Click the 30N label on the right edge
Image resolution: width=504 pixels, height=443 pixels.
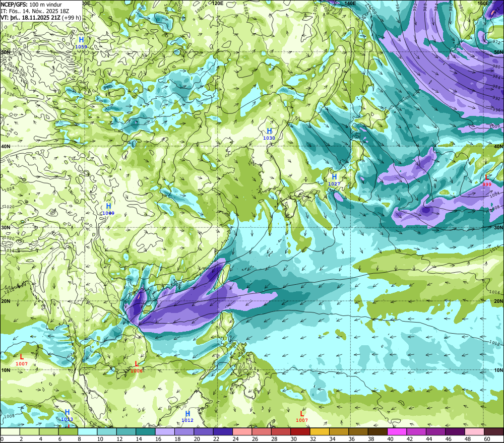click(498, 228)
